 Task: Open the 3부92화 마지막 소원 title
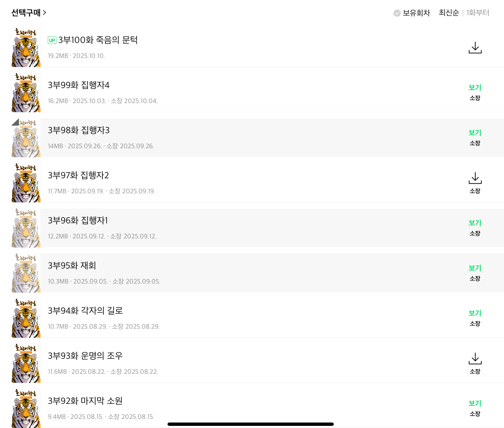point(85,401)
